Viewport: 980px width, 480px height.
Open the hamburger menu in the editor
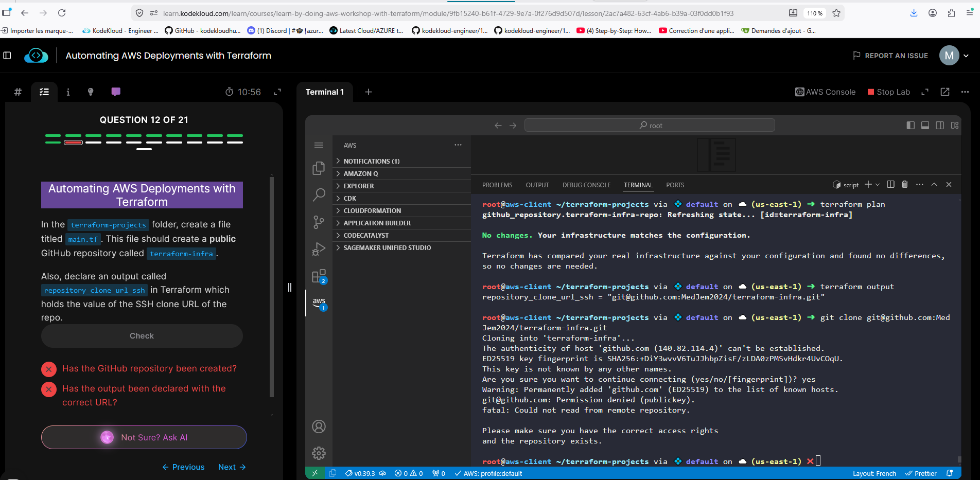coord(319,145)
